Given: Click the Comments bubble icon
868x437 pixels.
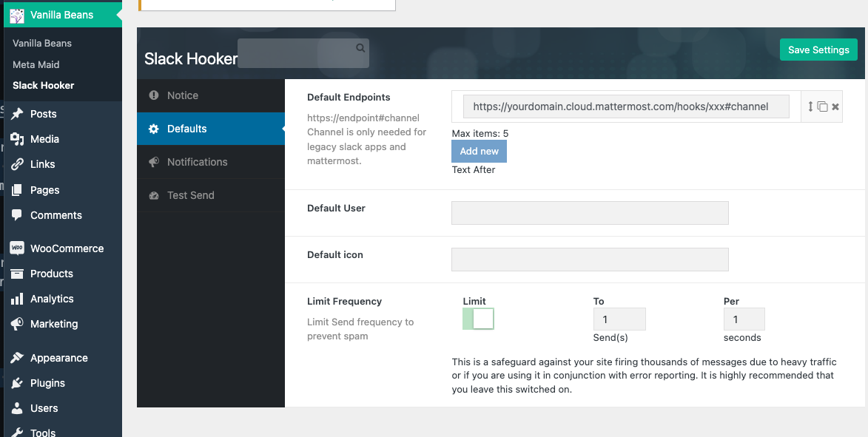Looking at the screenshot, I should point(17,215).
